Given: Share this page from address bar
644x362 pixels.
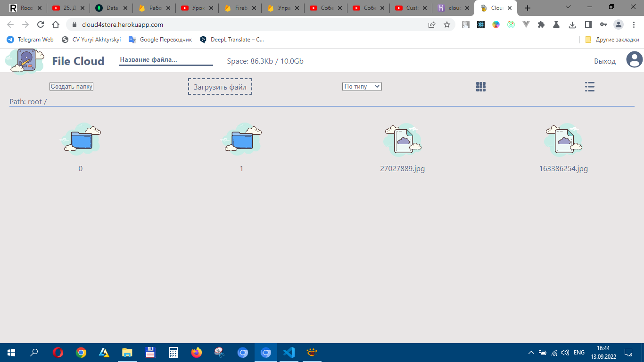Looking at the screenshot, I should click(x=432, y=25).
